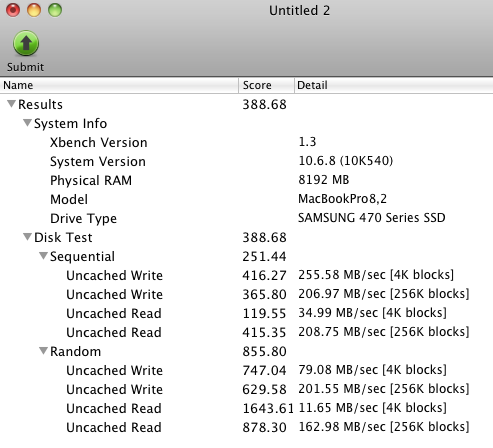This screenshot has height=448, width=493.
Task: Minimize window with the yellow button
Action: coord(34,10)
